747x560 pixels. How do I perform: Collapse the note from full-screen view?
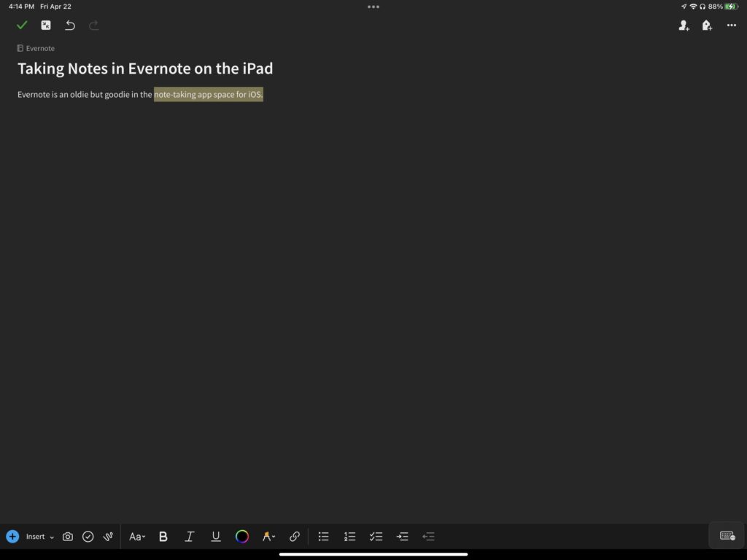(46, 26)
